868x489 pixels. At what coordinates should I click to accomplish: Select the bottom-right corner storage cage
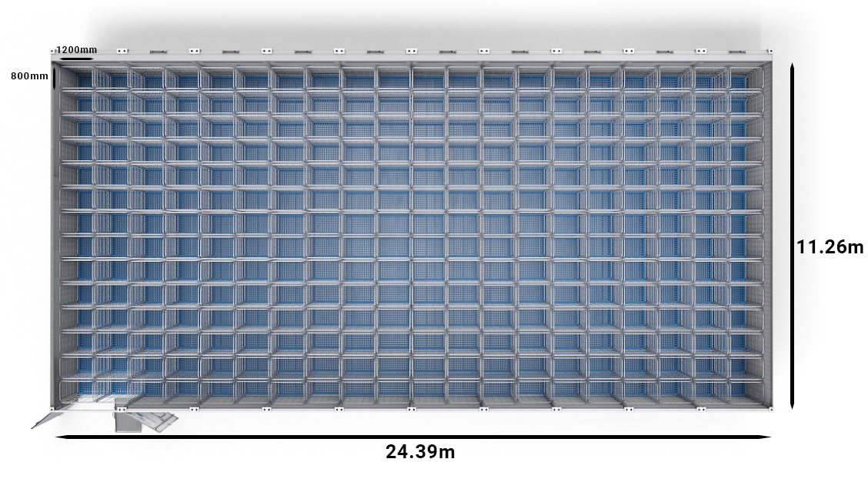[x=747, y=388]
